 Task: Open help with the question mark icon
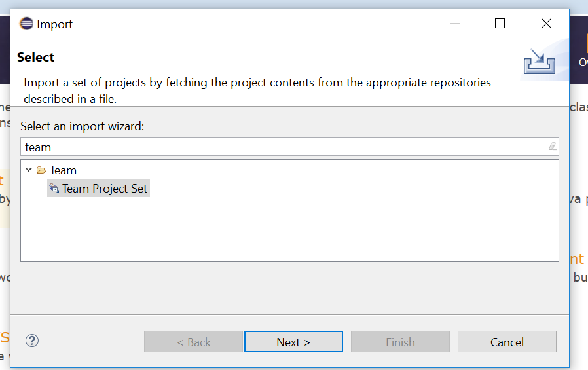[32, 341]
